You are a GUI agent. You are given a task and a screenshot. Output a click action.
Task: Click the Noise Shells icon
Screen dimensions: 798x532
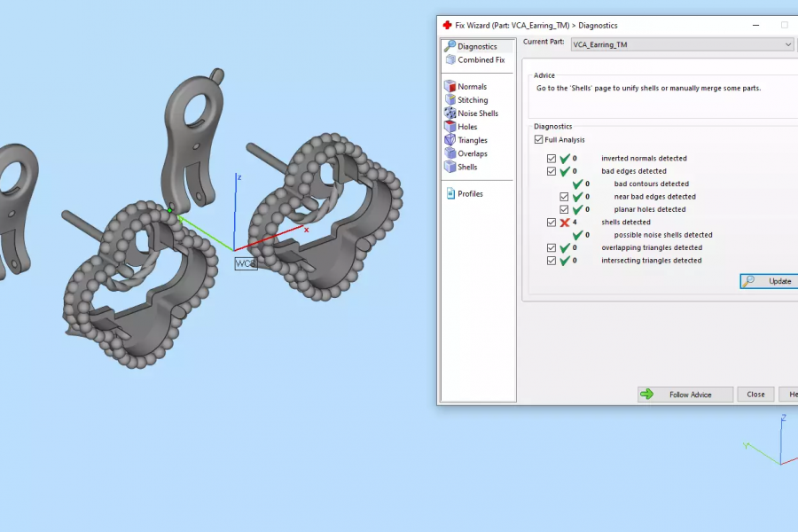tap(450, 113)
